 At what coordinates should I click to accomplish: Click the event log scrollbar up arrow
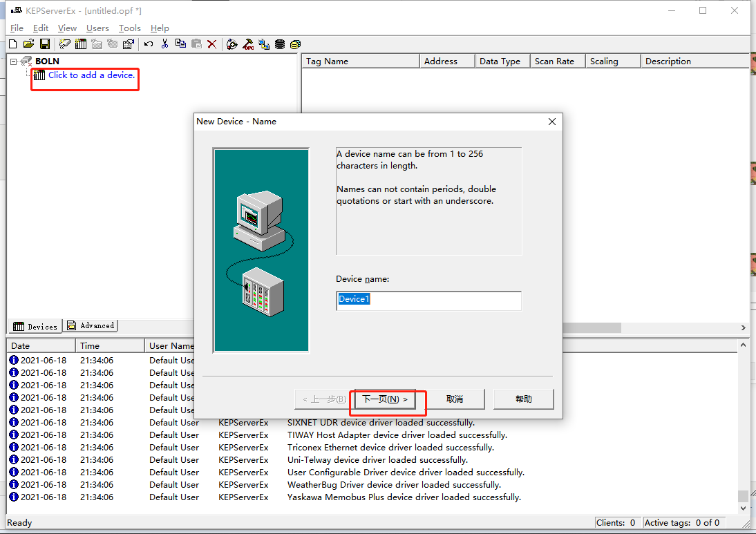[x=743, y=345]
